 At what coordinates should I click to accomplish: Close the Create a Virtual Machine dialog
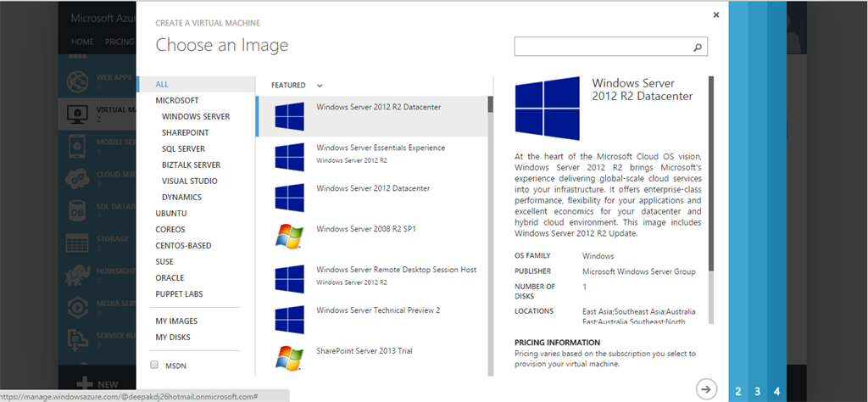[716, 15]
